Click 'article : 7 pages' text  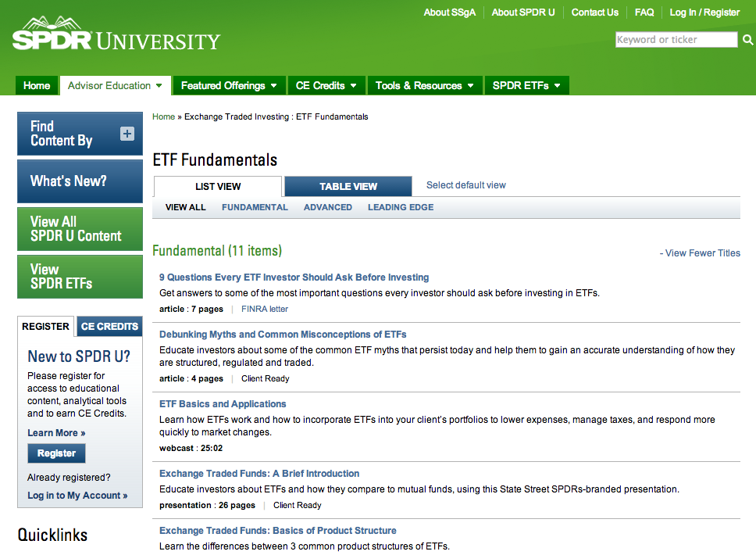191,309
